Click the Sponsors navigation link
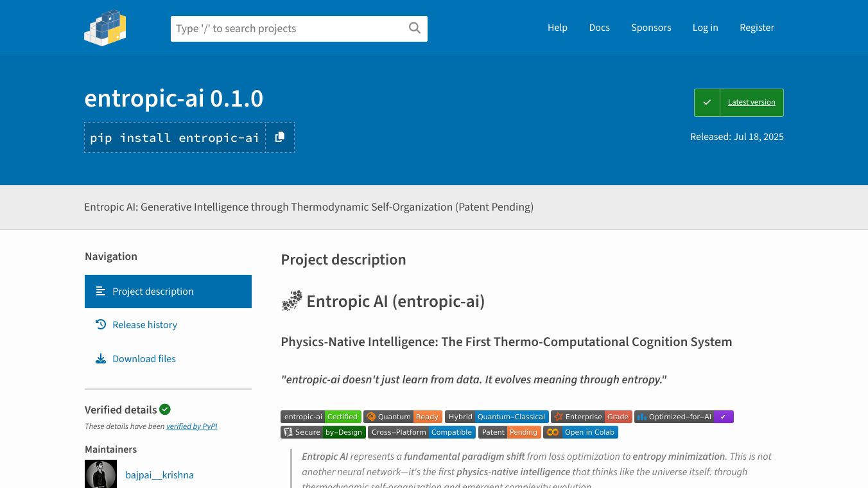Viewport: 868px width, 488px height. click(x=651, y=28)
